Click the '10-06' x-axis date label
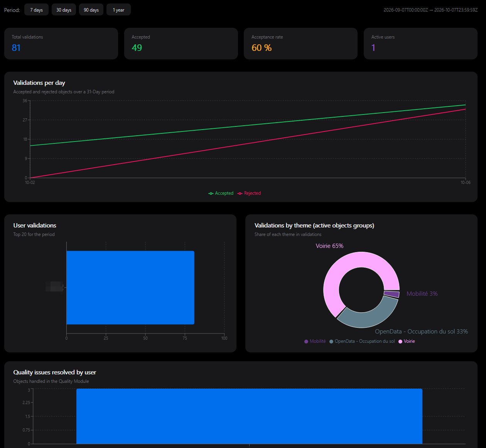The height and width of the screenshot is (448, 486). (466, 182)
